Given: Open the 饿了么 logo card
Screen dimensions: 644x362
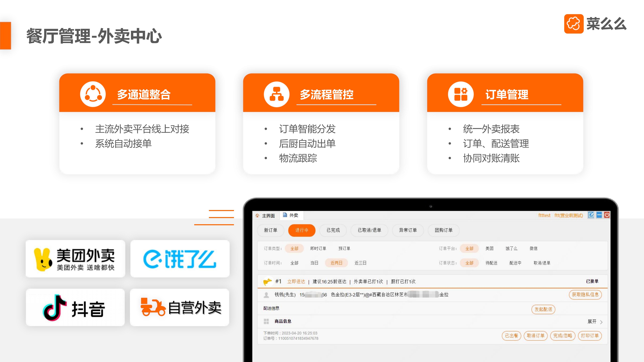Looking at the screenshot, I should tap(180, 259).
